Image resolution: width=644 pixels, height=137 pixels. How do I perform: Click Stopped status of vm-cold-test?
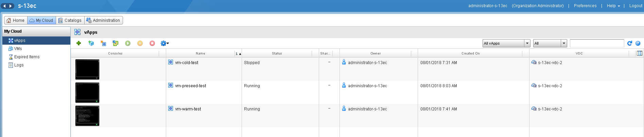(x=252, y=63)
